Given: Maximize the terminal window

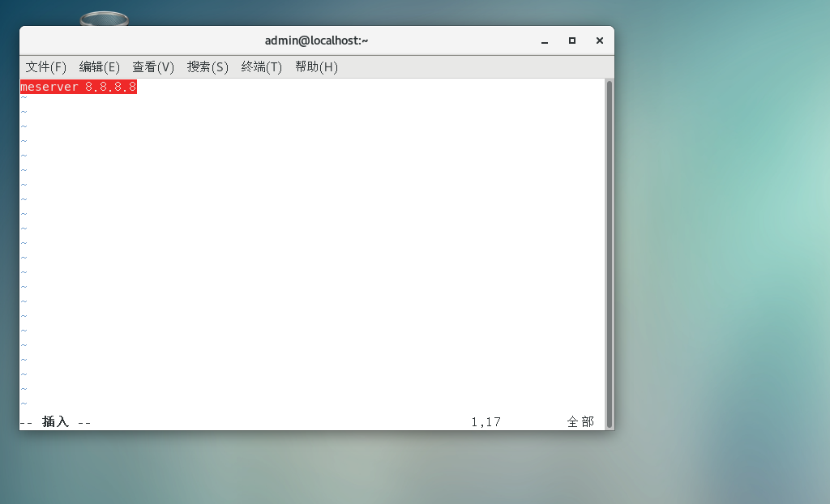Looking at the screenshot, I should pos(571,40).
